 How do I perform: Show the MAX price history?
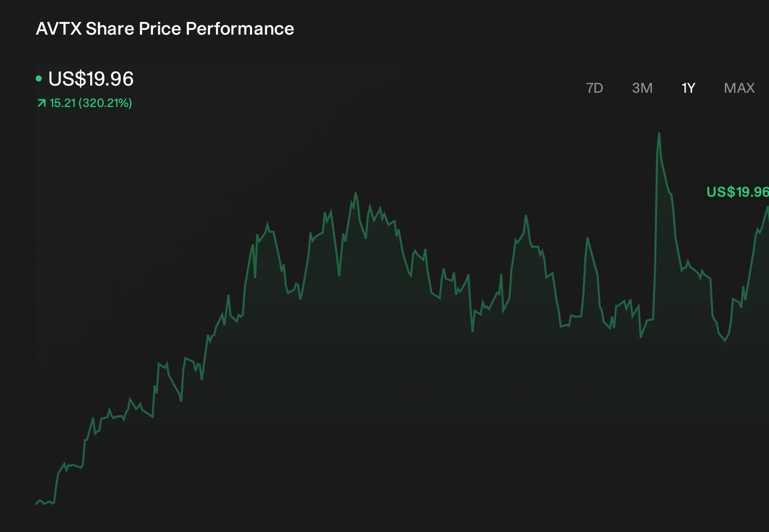click(x=739, y=88)
